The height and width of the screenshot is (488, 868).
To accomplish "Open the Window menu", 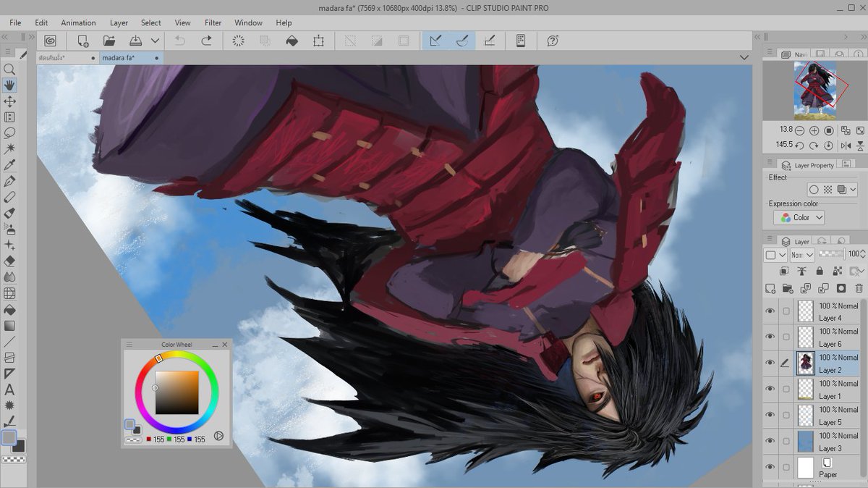I will pyautogui.click(x=248, y=22).
